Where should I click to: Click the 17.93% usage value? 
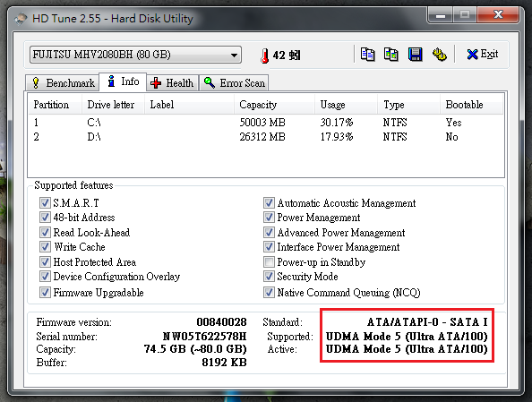(x=337, y=137)
